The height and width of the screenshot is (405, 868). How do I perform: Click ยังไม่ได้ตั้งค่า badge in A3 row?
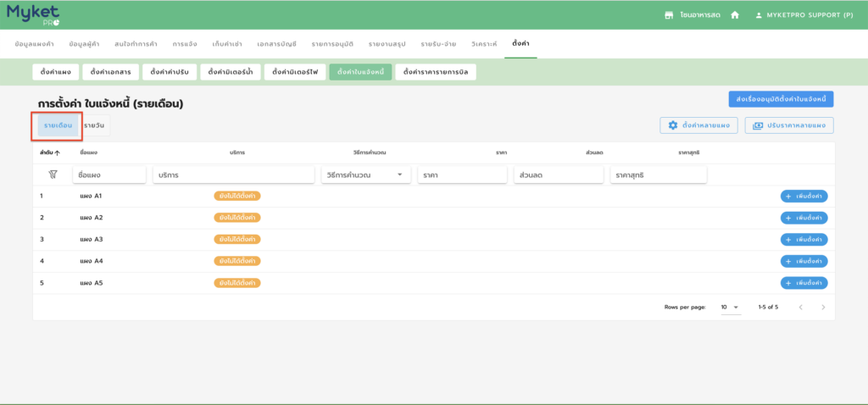point(237,240)
